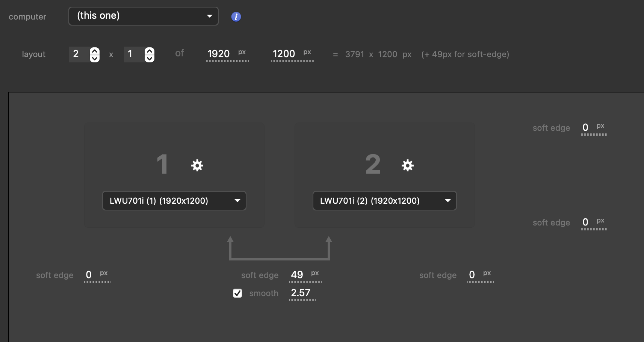Screen dimensions: 644x342
Task: Toggle the smooth checkbox
Action: pos(237,293)
